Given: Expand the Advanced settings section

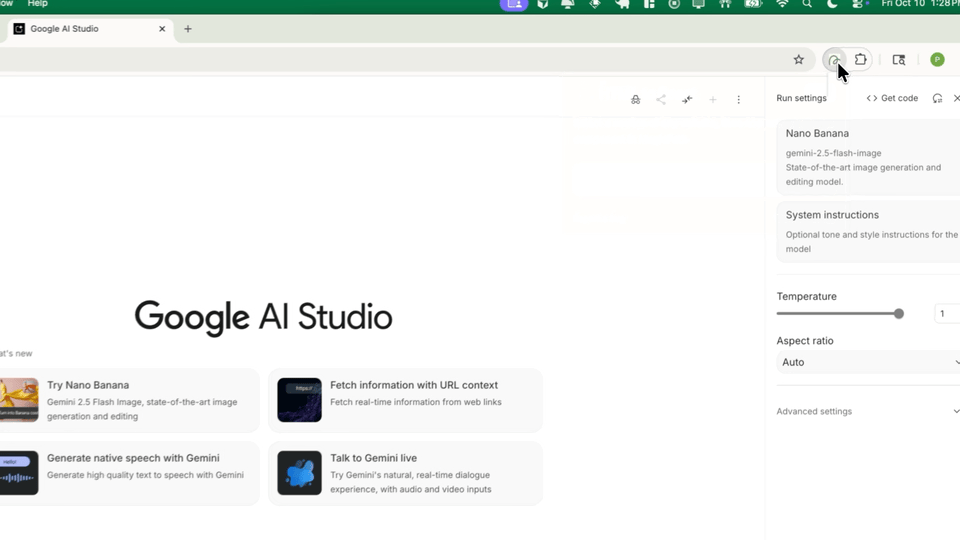Looking at the screenshot, I should [x=868, y=411].
